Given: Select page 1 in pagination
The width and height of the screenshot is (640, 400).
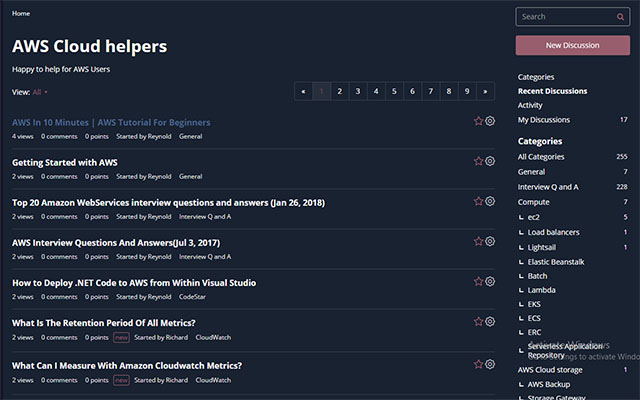Looking at the screenshot, I should [x=322, y=91].
